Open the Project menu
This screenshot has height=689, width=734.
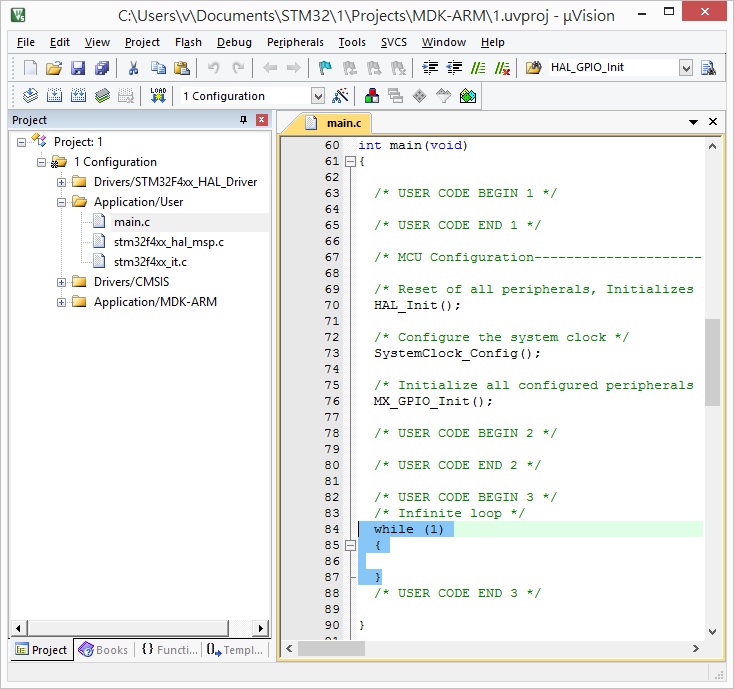click(x=142, y=42)
